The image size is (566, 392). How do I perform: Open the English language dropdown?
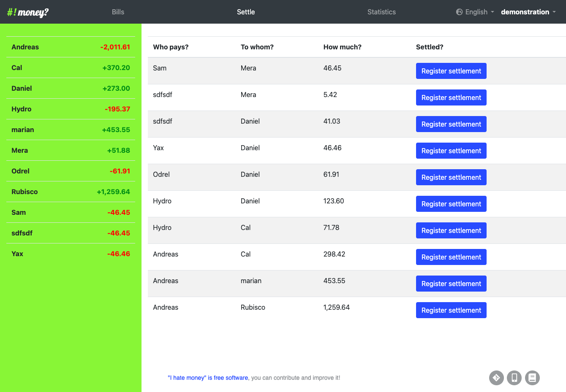click(475, 12)
